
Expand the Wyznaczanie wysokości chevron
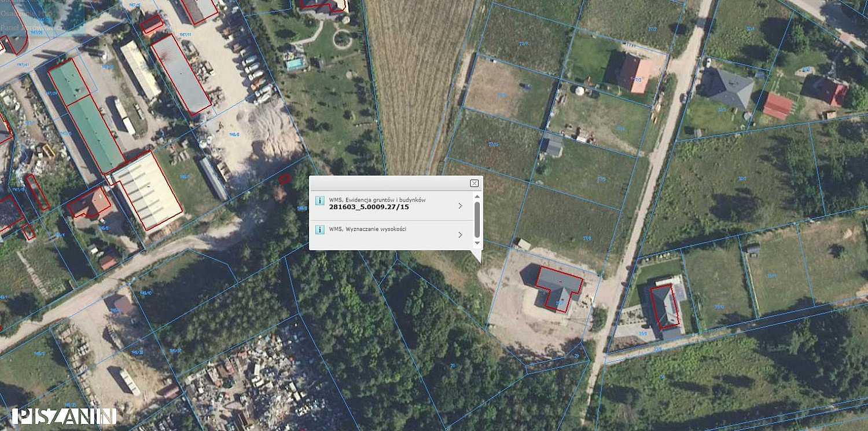pos(460,235)
